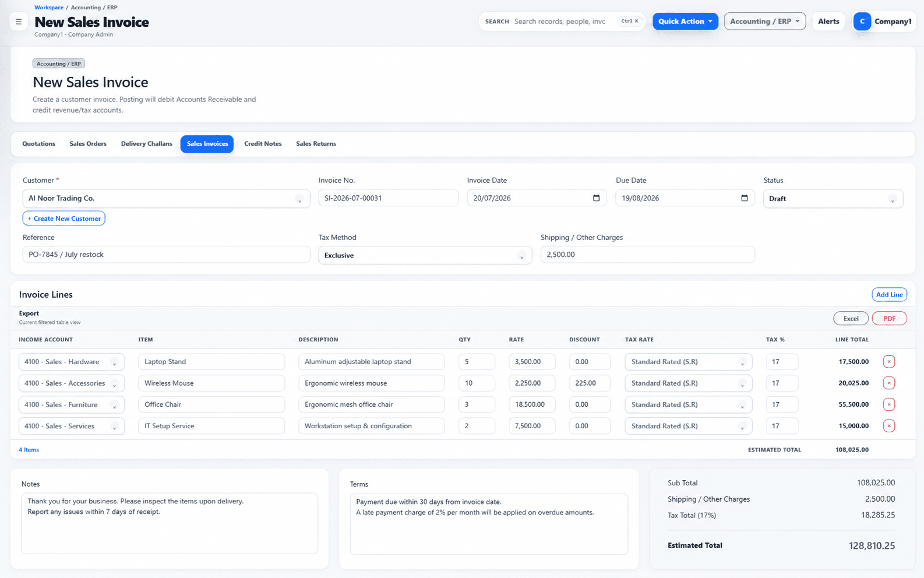Remove the IT Setup Service invoice line

(889, 426)
